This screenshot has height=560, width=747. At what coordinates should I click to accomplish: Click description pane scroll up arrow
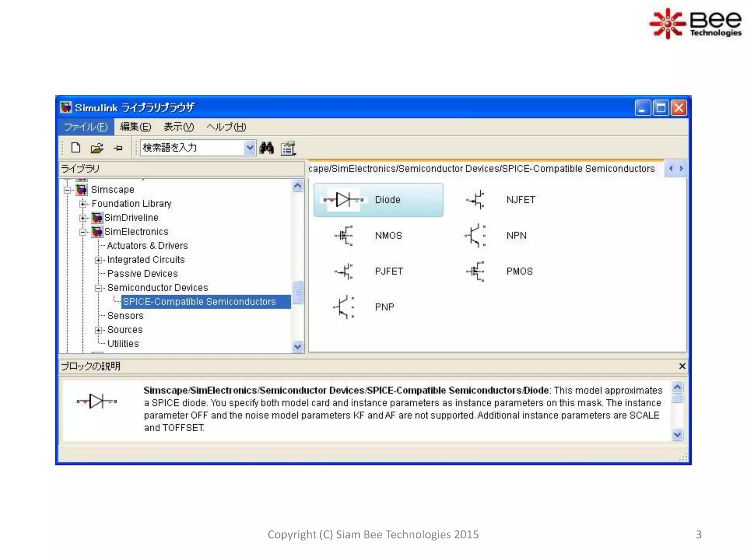click(677, 387)
